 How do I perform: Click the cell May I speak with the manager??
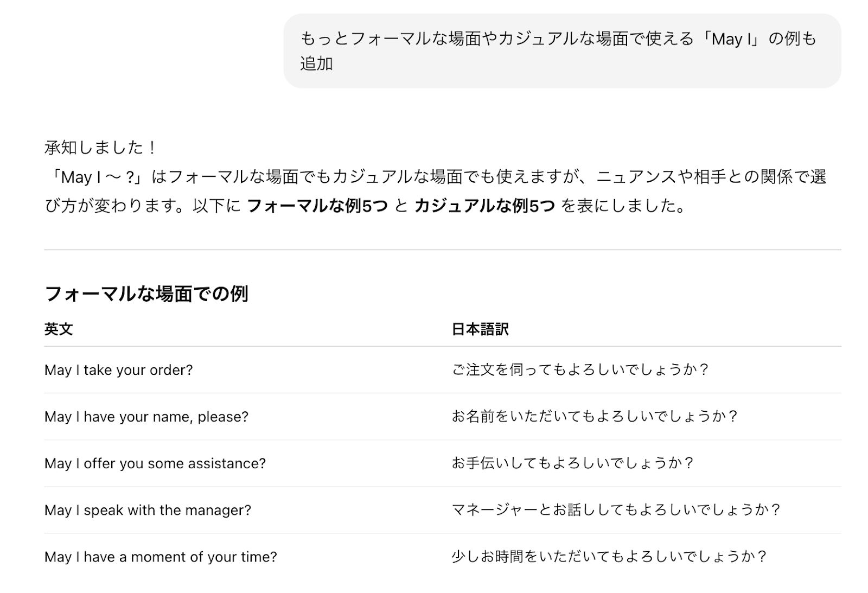tap(148, 510)
